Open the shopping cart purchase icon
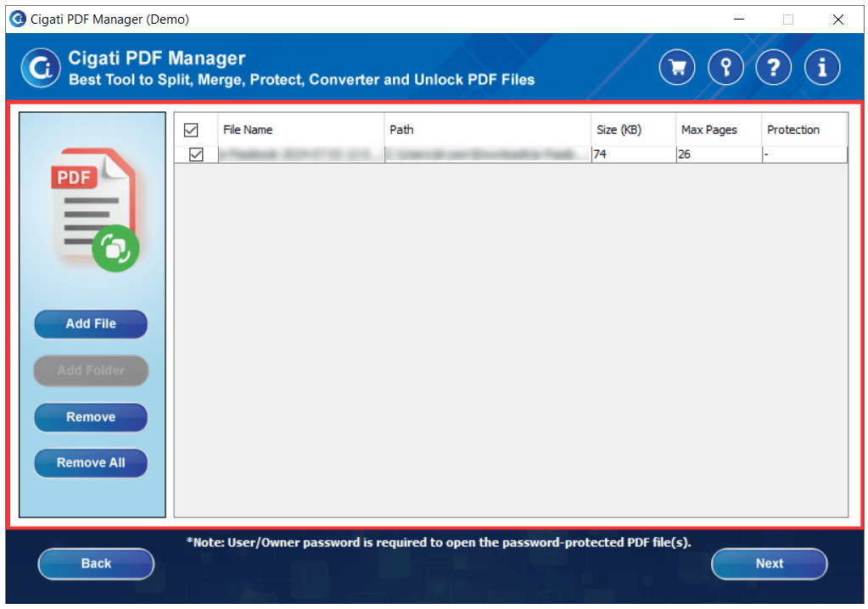 tap(677, 68)
